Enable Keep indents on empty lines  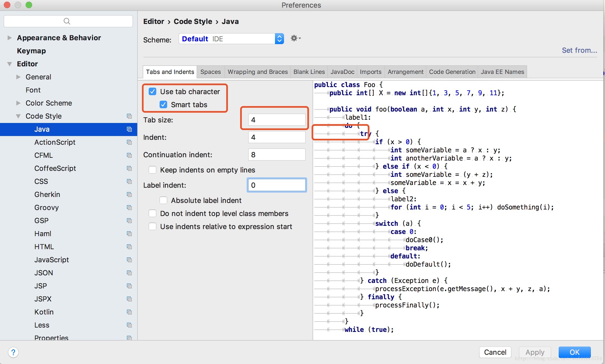(152, 170)
